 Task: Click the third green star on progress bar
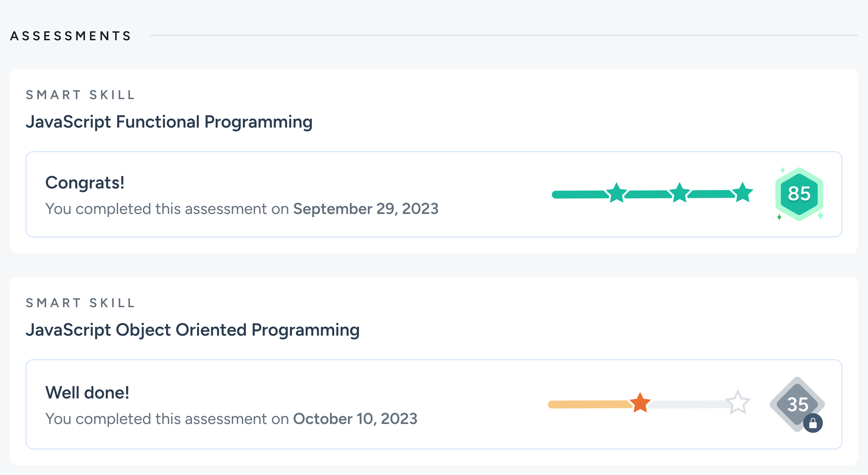click(x=742, y=192)
